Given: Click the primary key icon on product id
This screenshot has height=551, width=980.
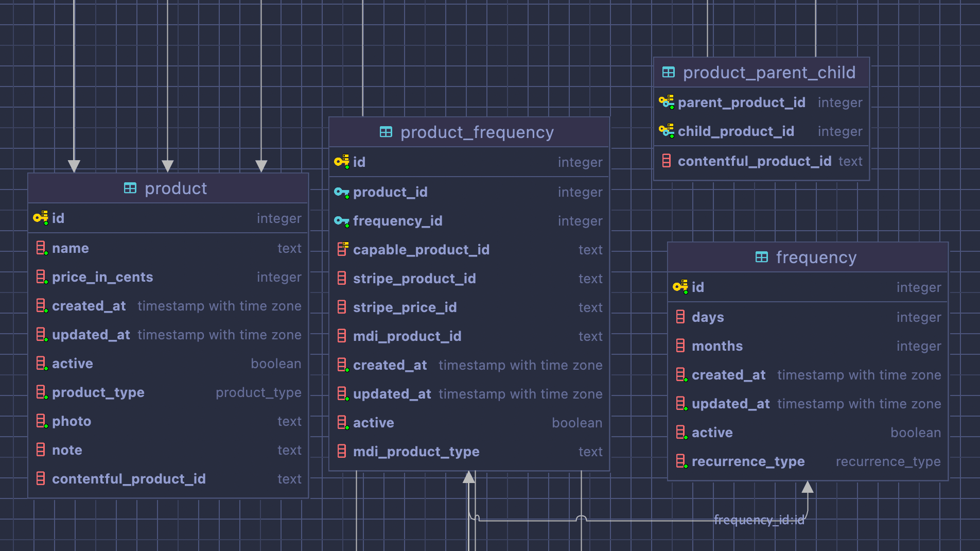Looking at the screenshot, I should pos(40,218).
